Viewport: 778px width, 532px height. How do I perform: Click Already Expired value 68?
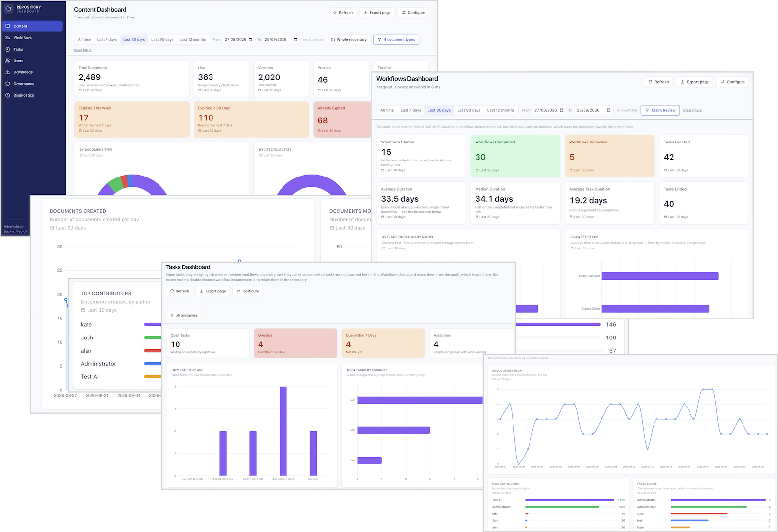tap(323, 120)
